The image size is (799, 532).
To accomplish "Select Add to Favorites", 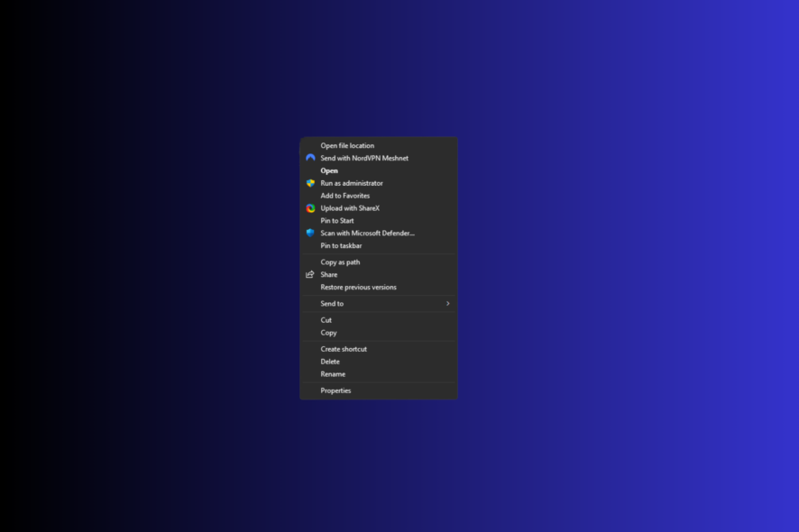I will pyautogui.click(x=379, y=196).
